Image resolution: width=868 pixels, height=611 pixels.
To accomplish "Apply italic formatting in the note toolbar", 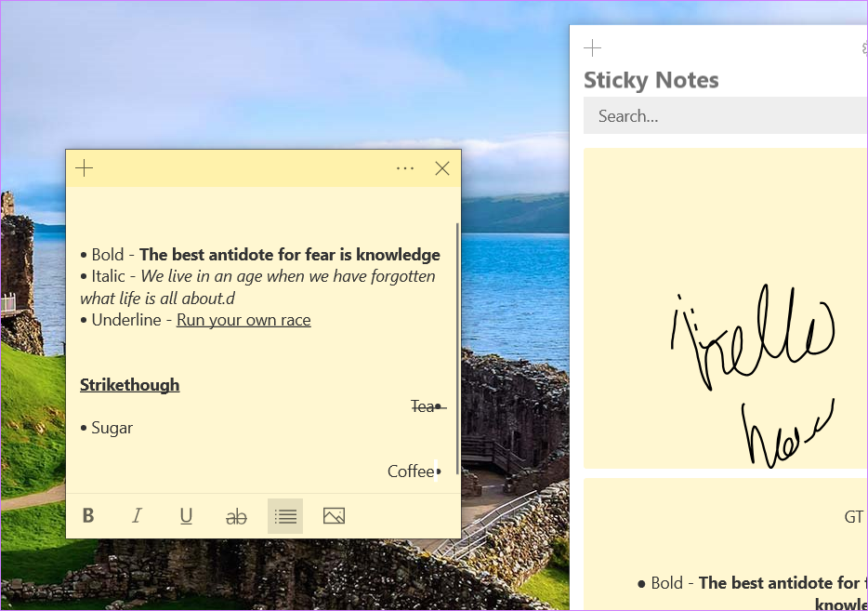I will click(138, 515).
